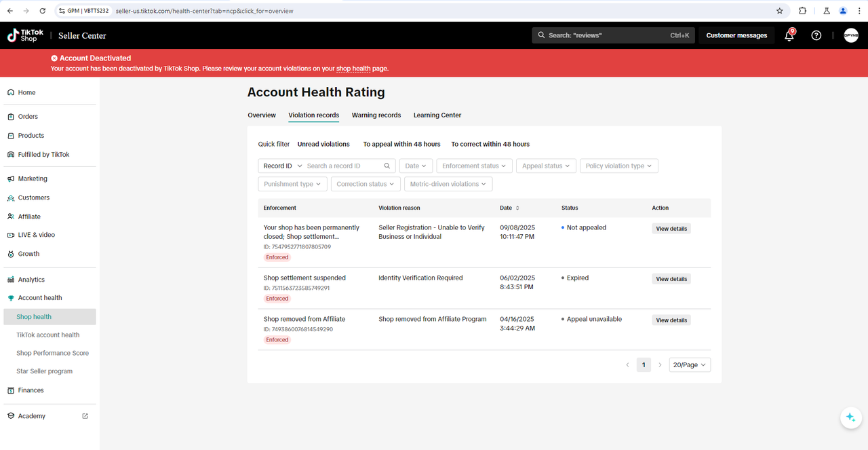Open the Chrome three-dot menu
This screenshot has height=450, width=868.
coord(859,11)
